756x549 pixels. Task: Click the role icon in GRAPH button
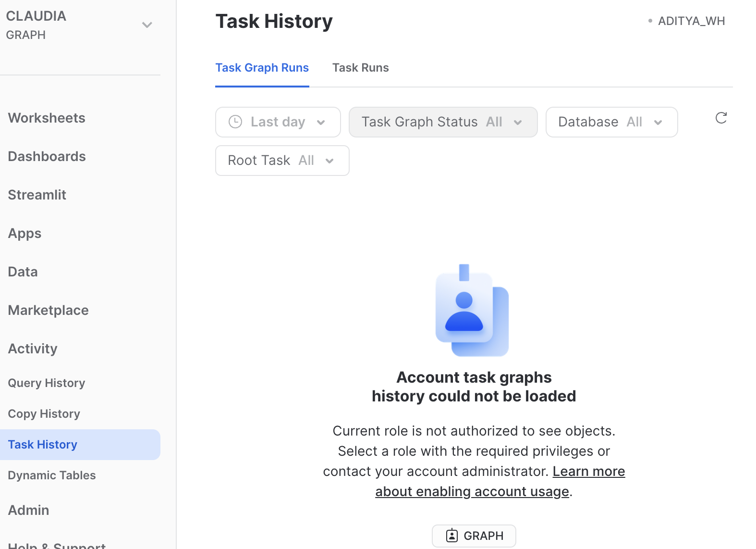452,536
